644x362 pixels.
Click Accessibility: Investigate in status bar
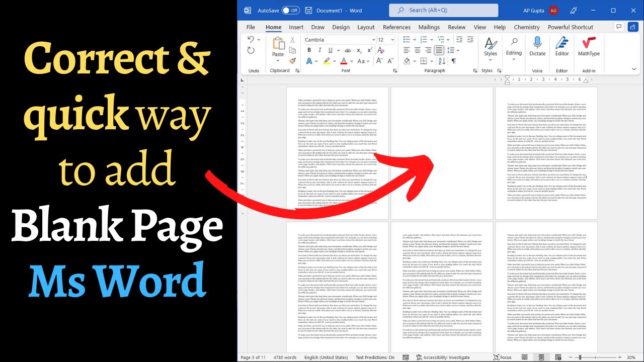pos(444,357)
